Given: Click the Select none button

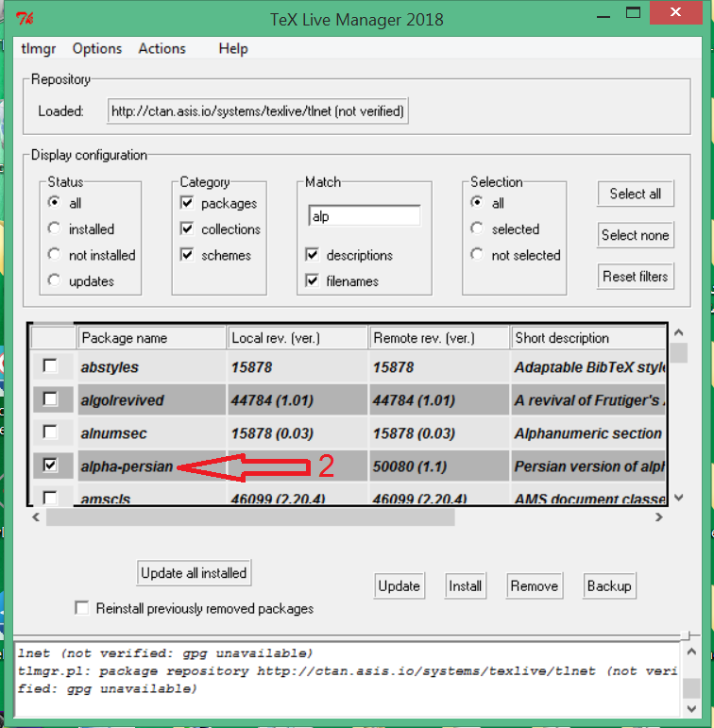Looking at the screenshot, I should tap(635, 235).
